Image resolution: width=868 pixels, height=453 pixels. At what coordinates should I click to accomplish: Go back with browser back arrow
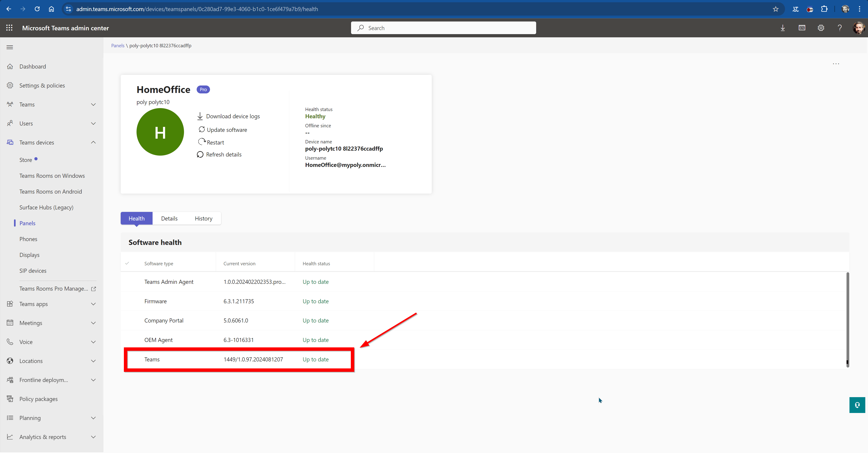[x=9, y=9]
